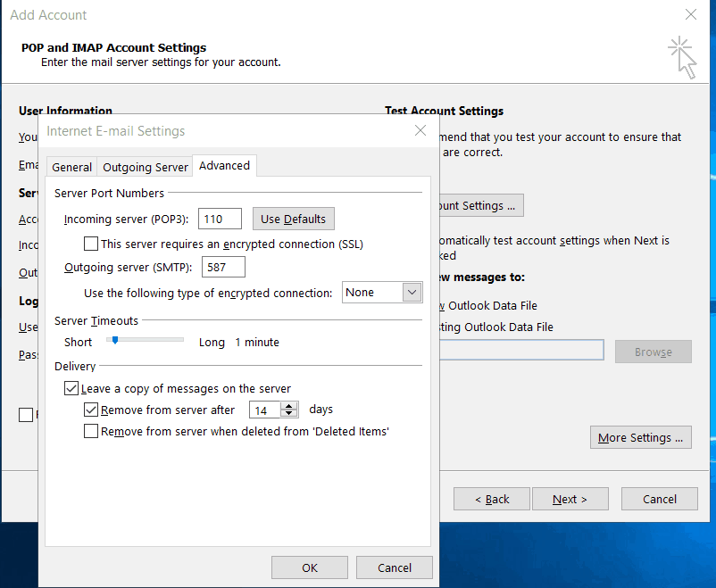
Task: Decrease days with the spinner down arrow
Action: tap(288, 414)
